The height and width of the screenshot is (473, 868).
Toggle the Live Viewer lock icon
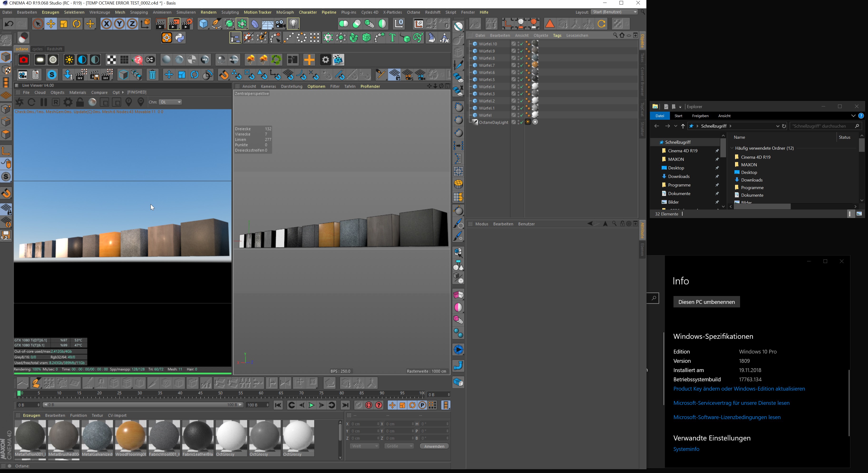pos(80,102)
